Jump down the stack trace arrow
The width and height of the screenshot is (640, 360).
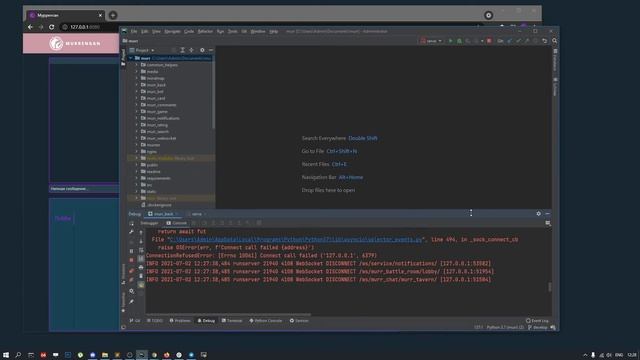pyautogui.click(x=141, y=241)
